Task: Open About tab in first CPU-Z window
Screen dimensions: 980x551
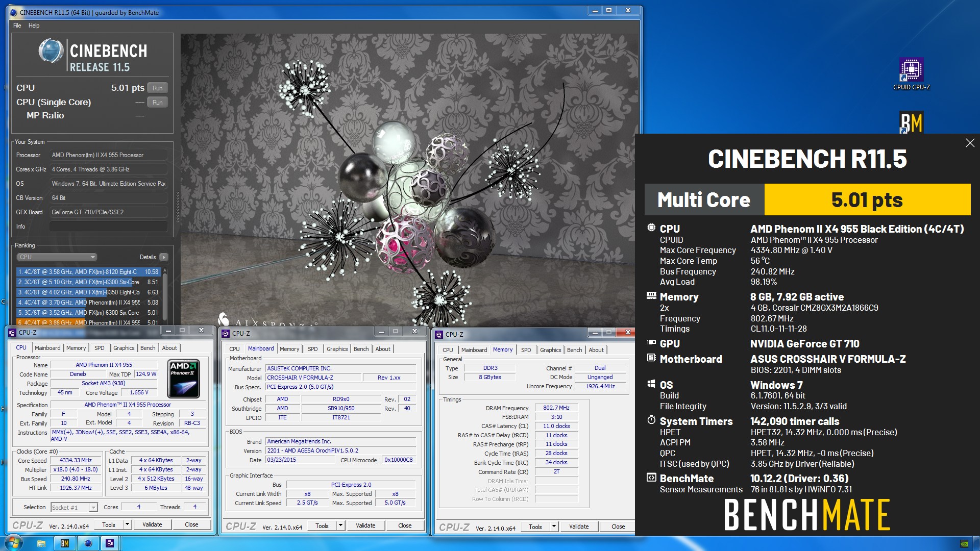Action: tap(169, 348)
